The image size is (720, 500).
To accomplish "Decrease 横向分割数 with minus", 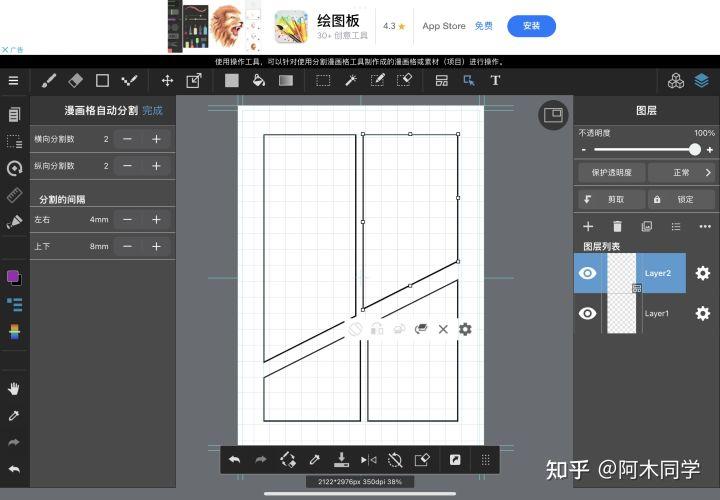I will [128, 139].
